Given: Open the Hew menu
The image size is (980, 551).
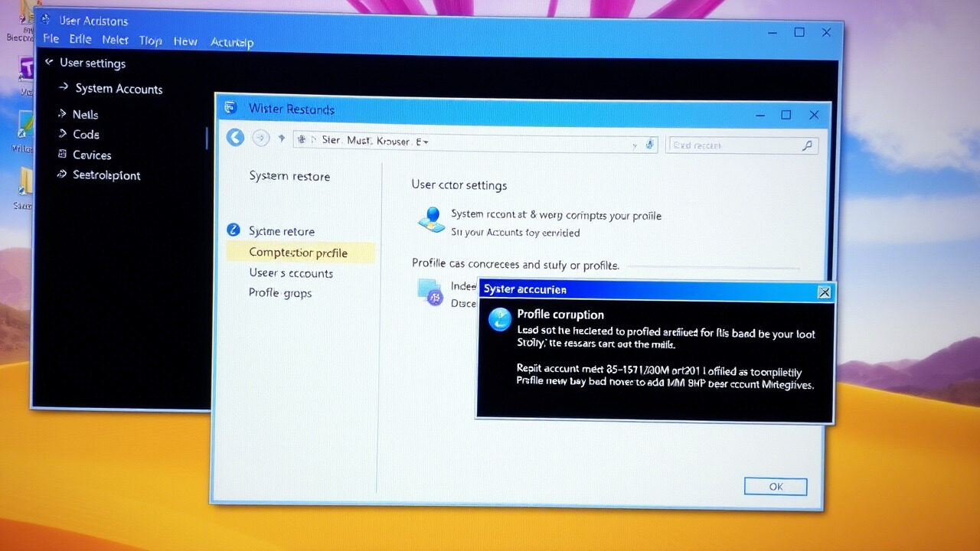Looking at the screenshot, I should [x=185, y=41].
